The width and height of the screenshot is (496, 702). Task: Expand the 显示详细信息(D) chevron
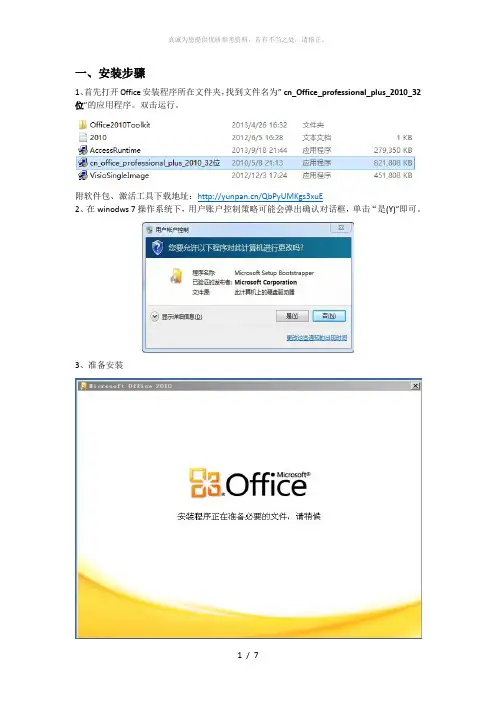pos(154,317)
